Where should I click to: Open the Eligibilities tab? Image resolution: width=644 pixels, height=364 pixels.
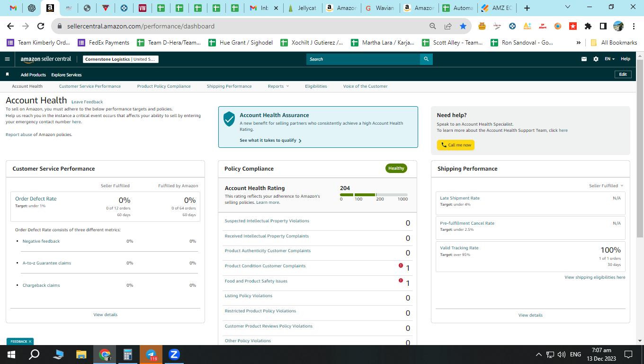tap(316, 86)
